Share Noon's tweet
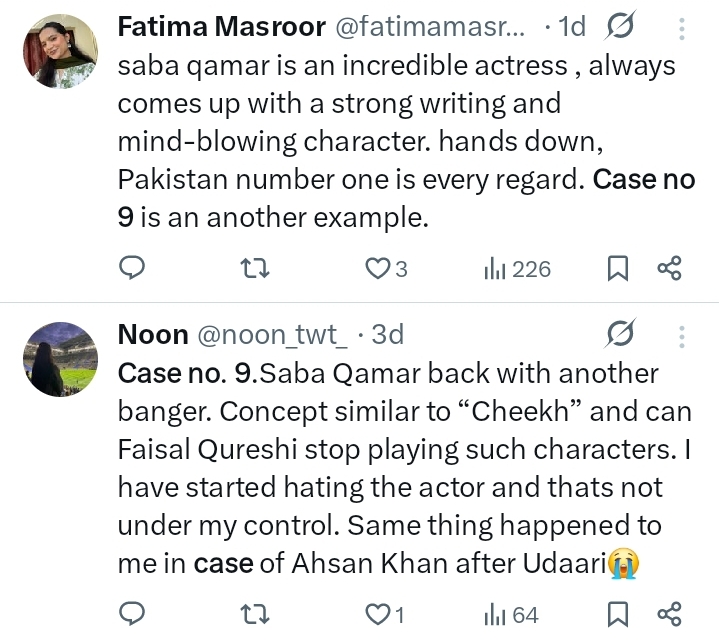This screenshot has width=719, height=642. pos(669,612)
